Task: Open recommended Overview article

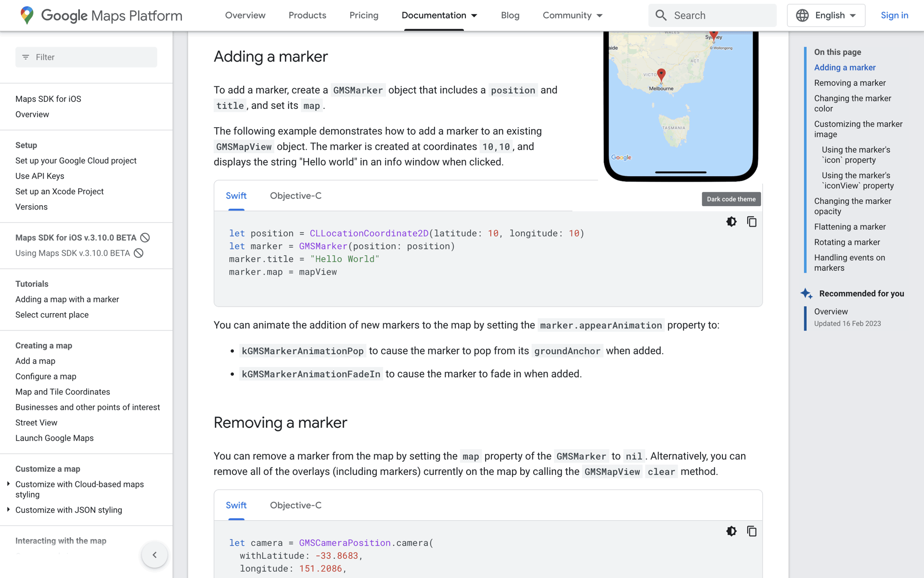Action: point(831,311)
